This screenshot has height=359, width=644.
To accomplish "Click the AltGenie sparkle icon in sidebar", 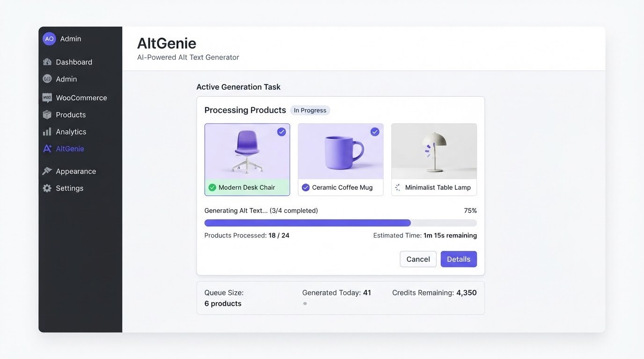I will pos(47,149).
